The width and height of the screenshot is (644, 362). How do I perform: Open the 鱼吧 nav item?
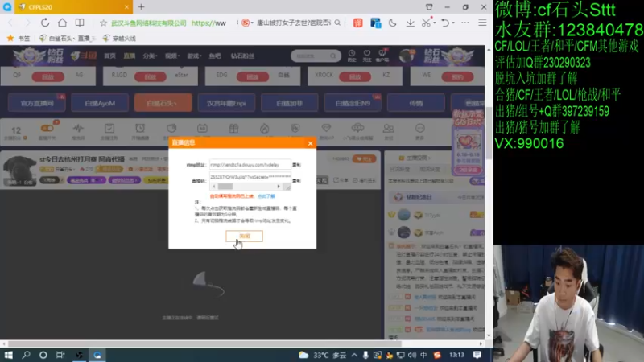pos(215,56)
